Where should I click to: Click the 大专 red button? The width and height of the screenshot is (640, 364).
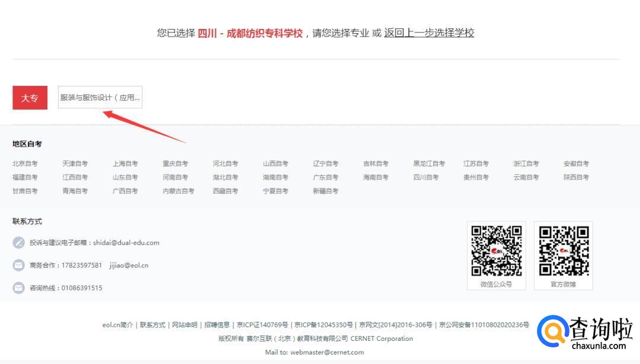point(30,98)
